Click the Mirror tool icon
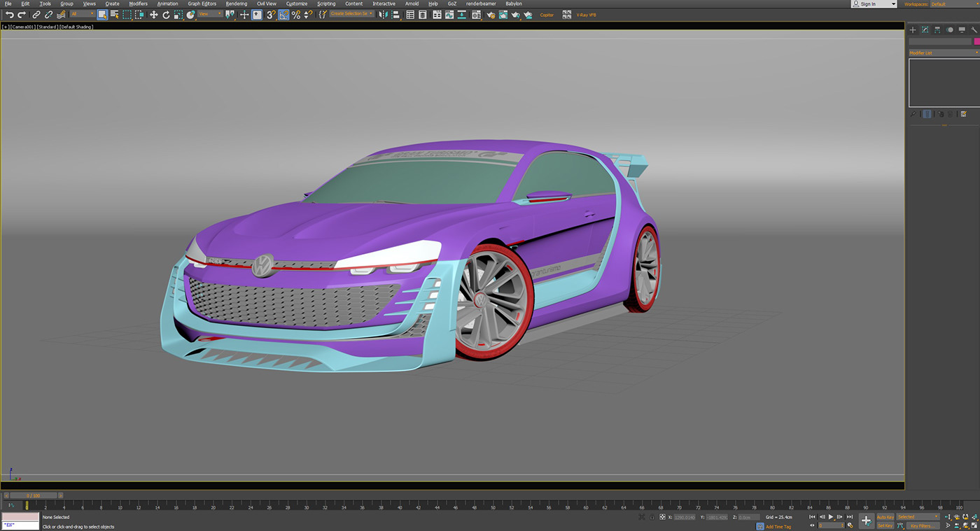 pos(384,15)
